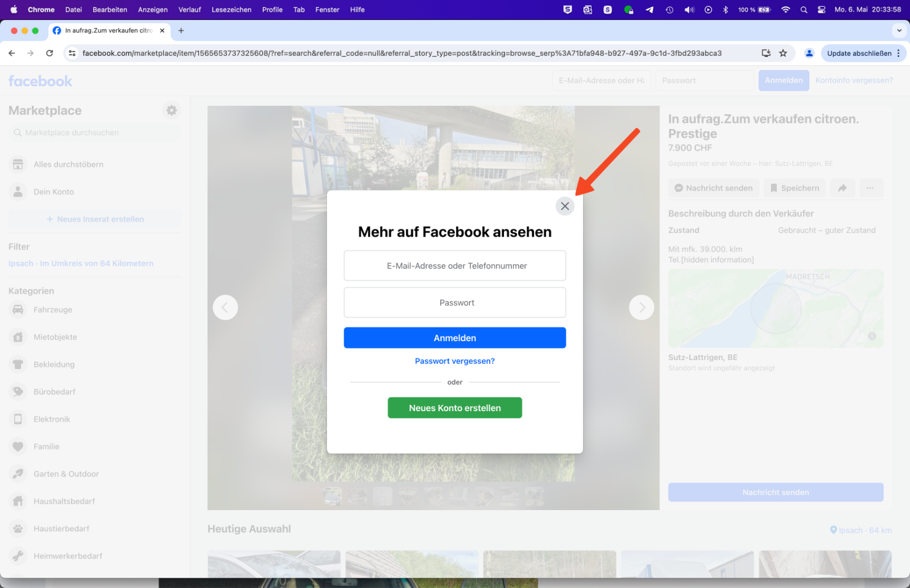Viewport: 910px width, 588px height.
Task: Open the Datei menu
Action: click(x=73, y=10)
